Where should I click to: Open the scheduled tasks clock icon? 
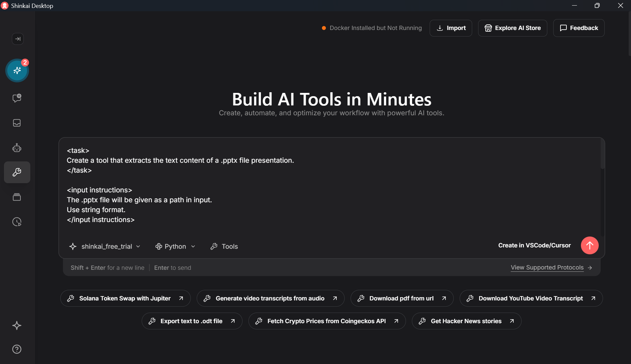(17, 222)
